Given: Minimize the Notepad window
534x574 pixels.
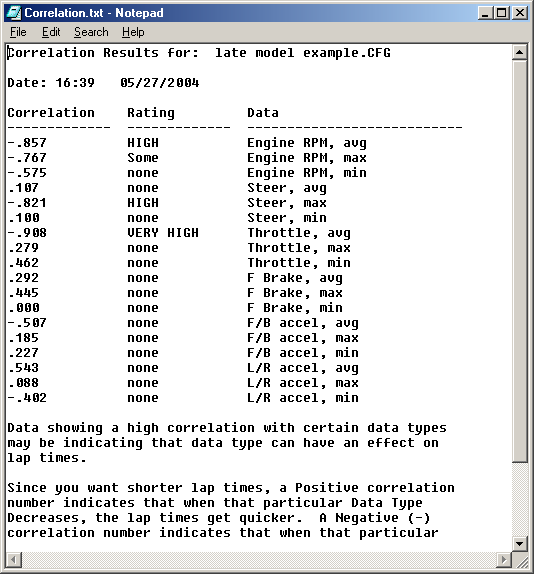Looking at the screenshot, I should point(485,13).
